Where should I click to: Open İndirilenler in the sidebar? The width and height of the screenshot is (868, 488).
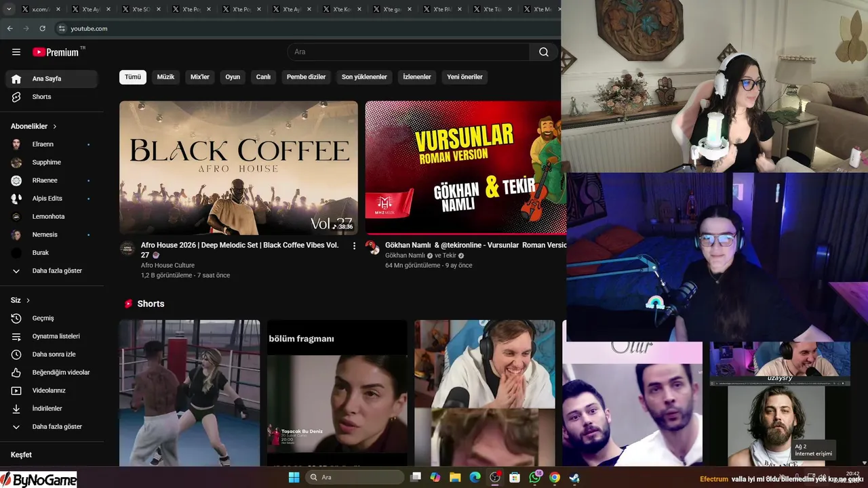[52, 409]
